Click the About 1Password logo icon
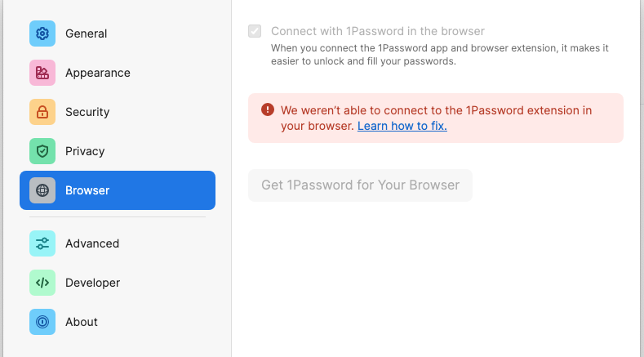Viewport: 644px width, 357px height. (x=42, y=322)
